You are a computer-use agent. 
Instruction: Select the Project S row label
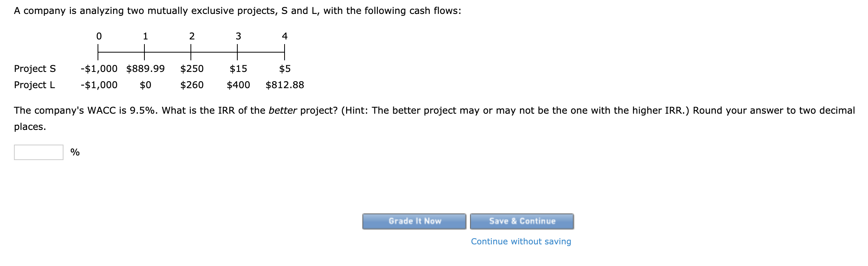click(35, 68)
